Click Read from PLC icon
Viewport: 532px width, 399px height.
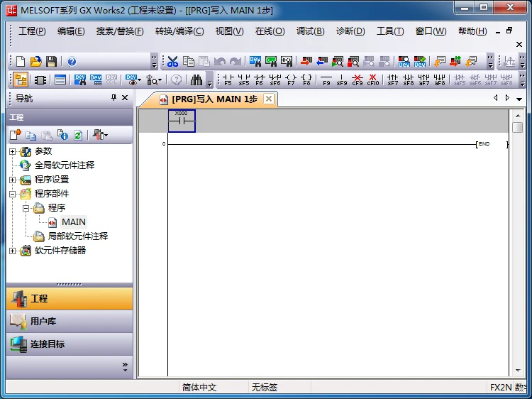(x=321, y=62)
